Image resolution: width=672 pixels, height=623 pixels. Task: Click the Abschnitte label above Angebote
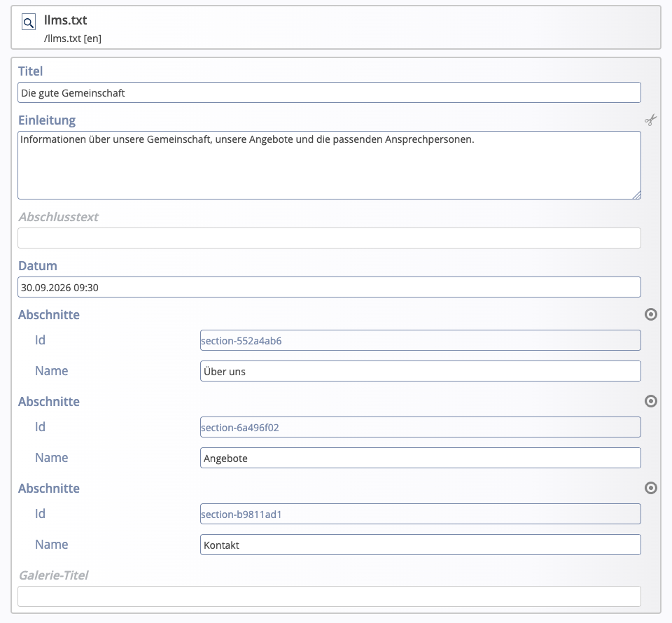[49, 402]
